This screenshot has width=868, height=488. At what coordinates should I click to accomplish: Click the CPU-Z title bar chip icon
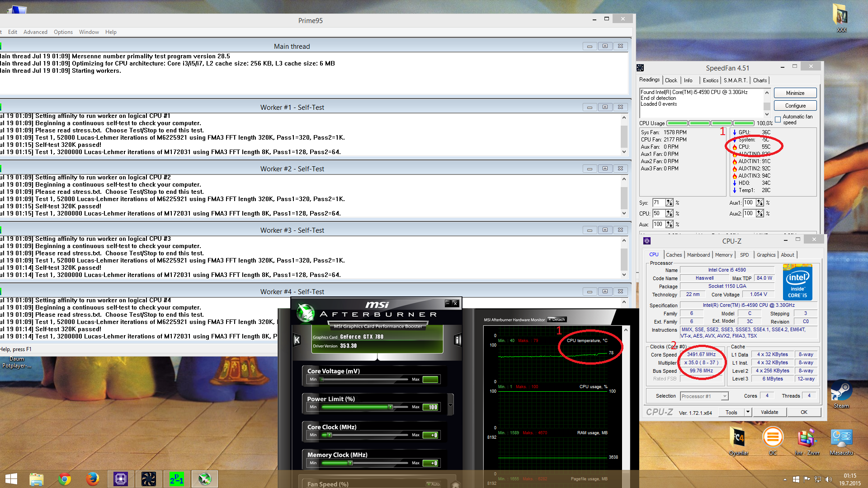pyautogui.click(x=647, y=241)
